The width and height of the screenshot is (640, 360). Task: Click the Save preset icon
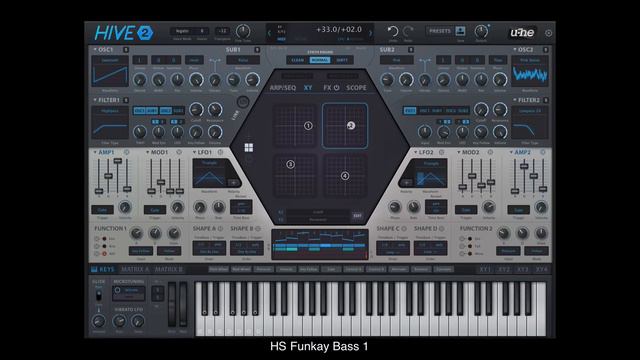(460, 31)
